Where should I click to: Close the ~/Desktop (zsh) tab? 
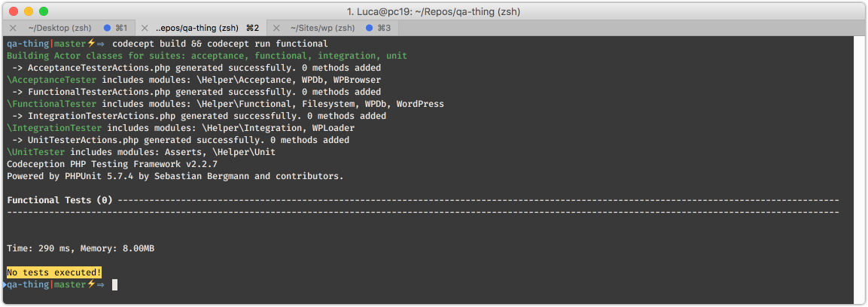pyautogui.click(x=13, y=28)
